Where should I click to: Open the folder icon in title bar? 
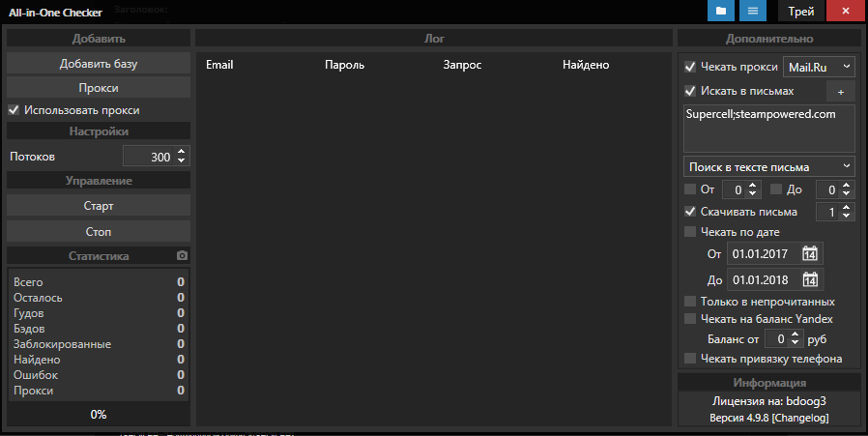[720, 11]
